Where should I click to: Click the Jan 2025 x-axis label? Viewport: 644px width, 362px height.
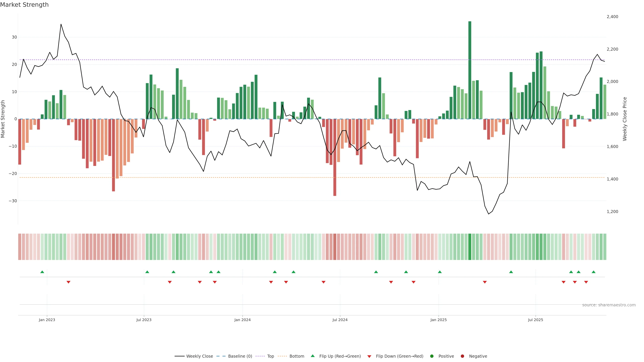click(438, 320)
